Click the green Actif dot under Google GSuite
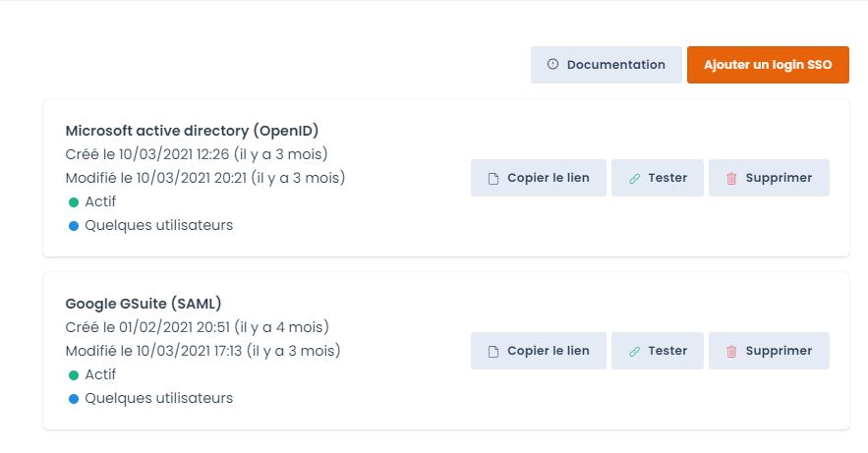Image resolution: width=868 pixels, height=453 pixels. tap(74, 374)
